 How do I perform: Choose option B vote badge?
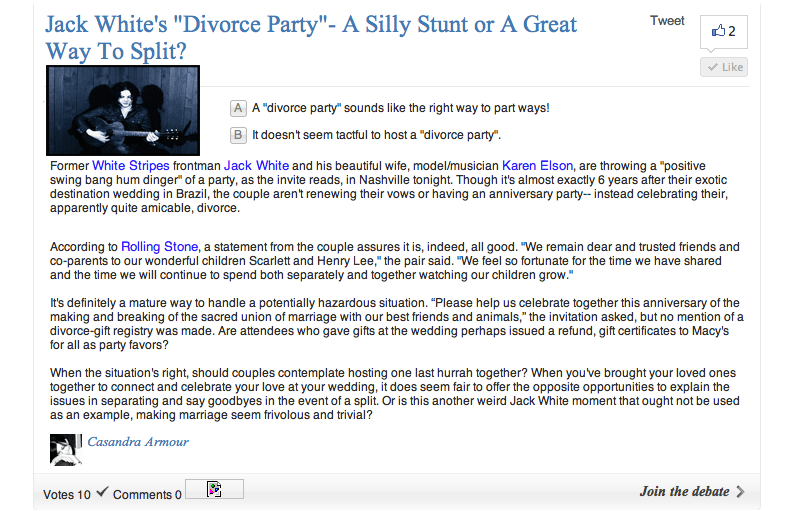238,135
